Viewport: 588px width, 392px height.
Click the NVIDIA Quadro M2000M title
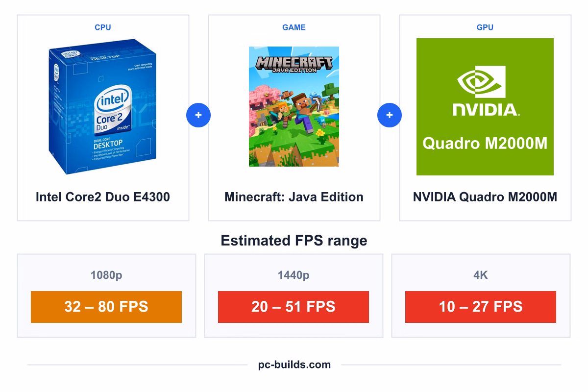click(x=485, y=197)
